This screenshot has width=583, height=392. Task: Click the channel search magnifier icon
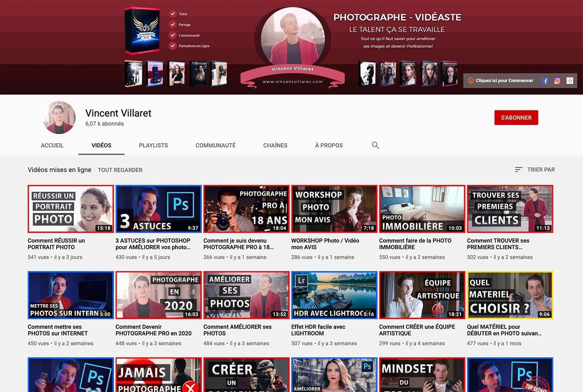click(375, 145)
